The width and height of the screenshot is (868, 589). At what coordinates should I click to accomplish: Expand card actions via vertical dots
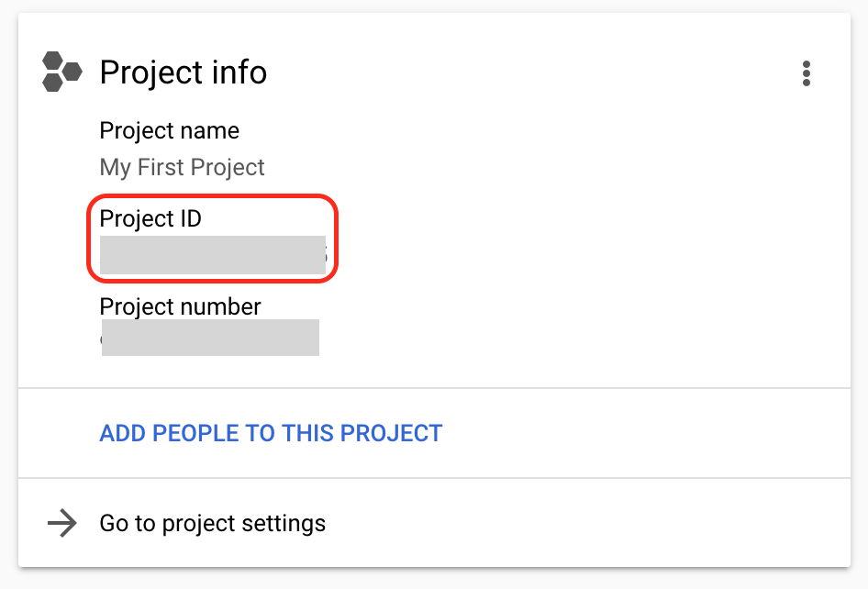click(x=806, y=73)
